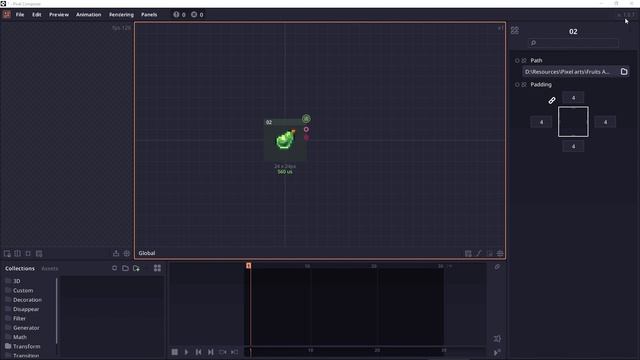This screenshot has width=640, height=360.
Task: Click the first preview panel tool icon at bottom left
Action: 7,253
